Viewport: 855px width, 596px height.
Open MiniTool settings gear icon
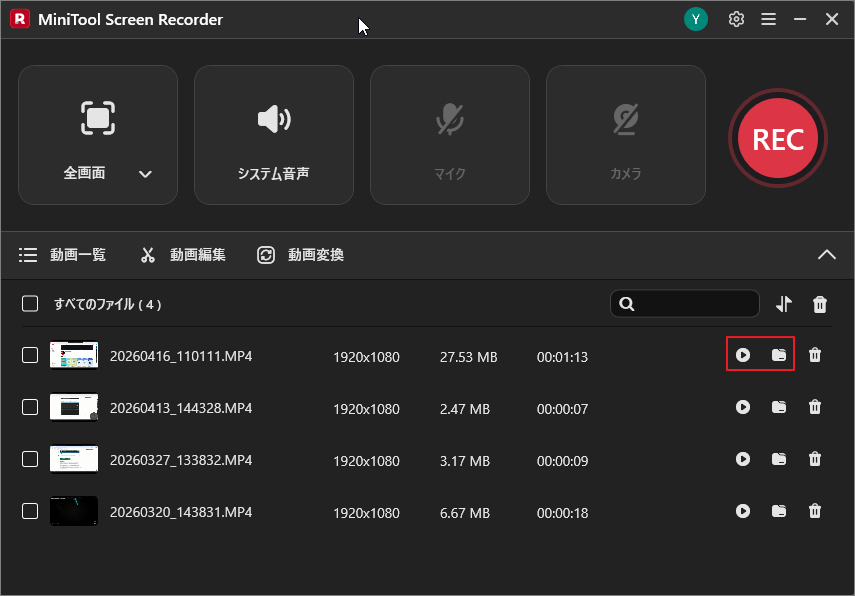click(x=736, y=19)
